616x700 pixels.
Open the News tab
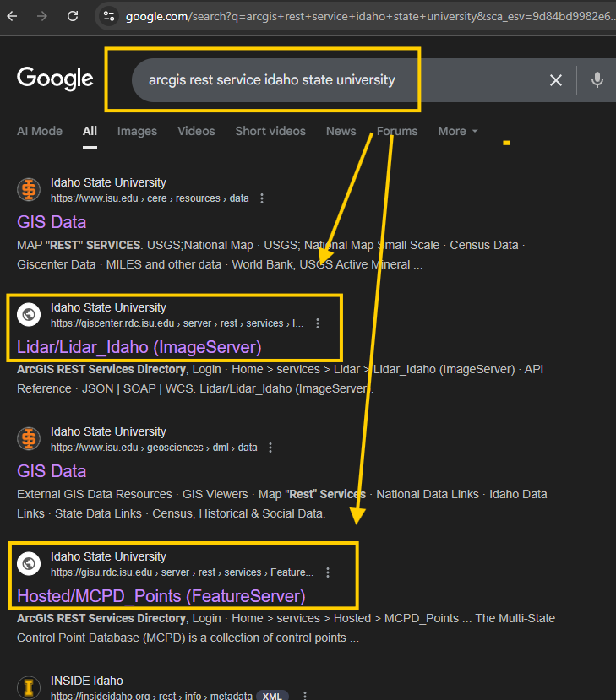[x=341, y=131]
